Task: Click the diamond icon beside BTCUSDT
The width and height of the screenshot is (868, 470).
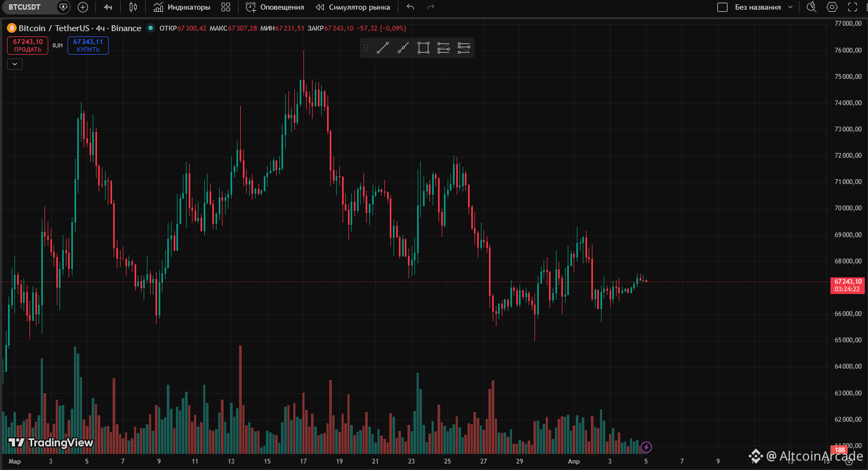Action: (x=63, y=7)
